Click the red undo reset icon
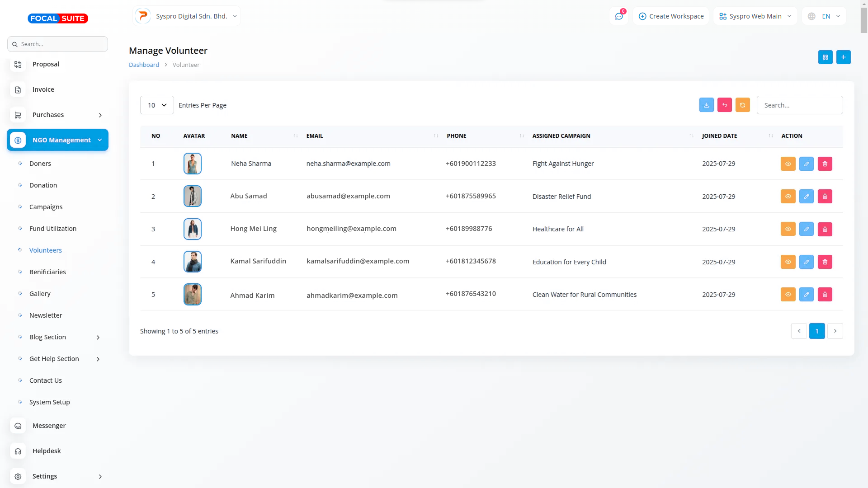This screenshot has height=488, width=868. [724, 105]
